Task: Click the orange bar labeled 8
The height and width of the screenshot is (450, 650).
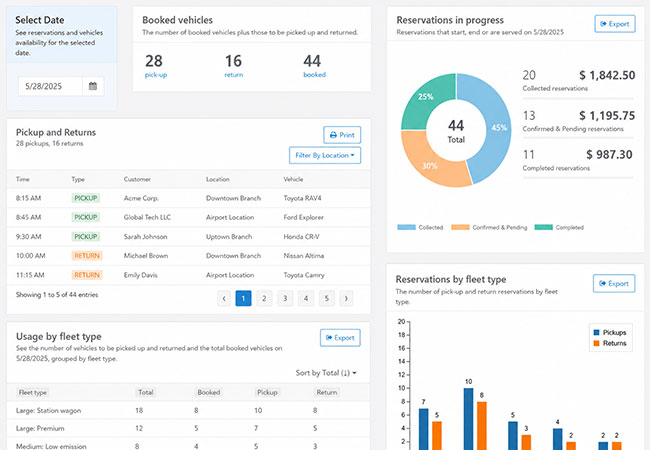Action: pos(482,426)
